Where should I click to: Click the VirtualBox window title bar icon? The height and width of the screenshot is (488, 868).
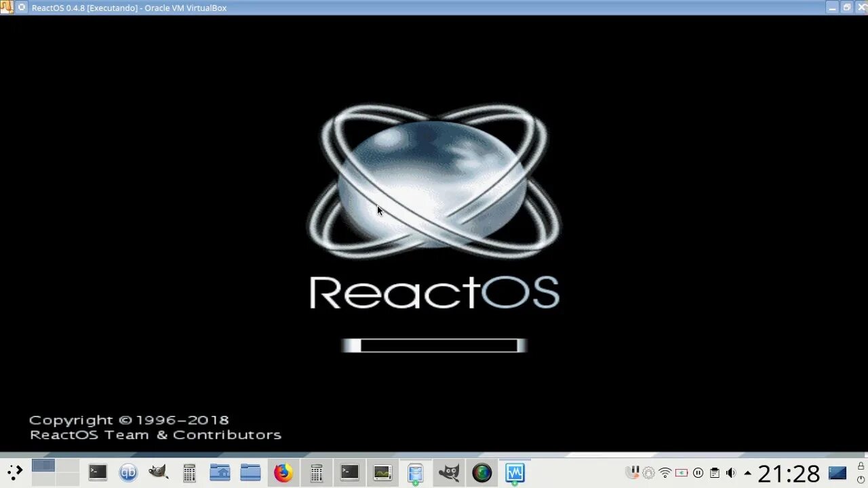point(6,7)
